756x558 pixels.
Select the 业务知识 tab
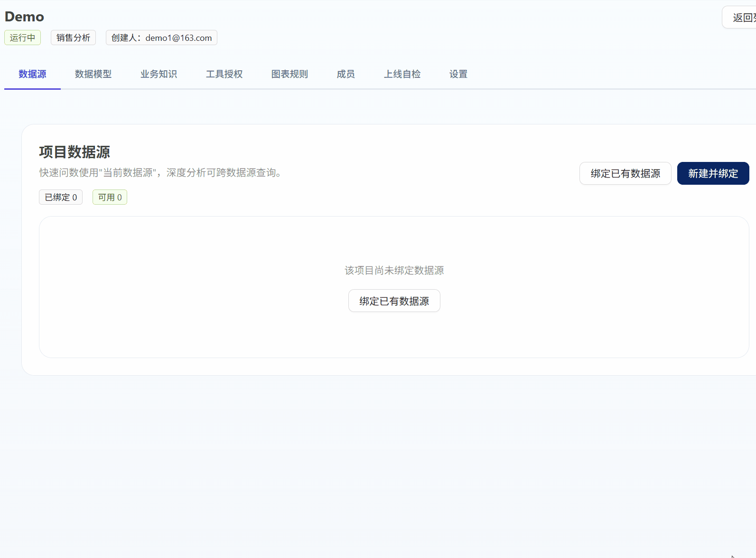(159, 74)
